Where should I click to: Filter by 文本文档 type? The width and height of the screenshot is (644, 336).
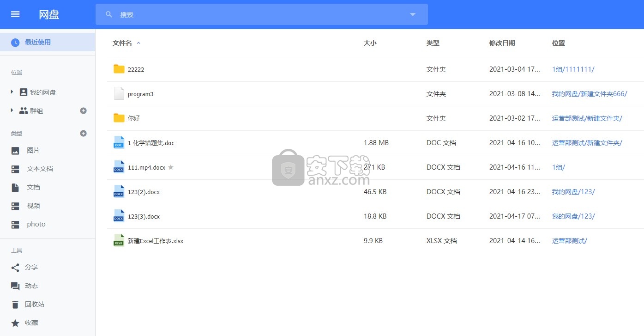(x=40, y=169)
